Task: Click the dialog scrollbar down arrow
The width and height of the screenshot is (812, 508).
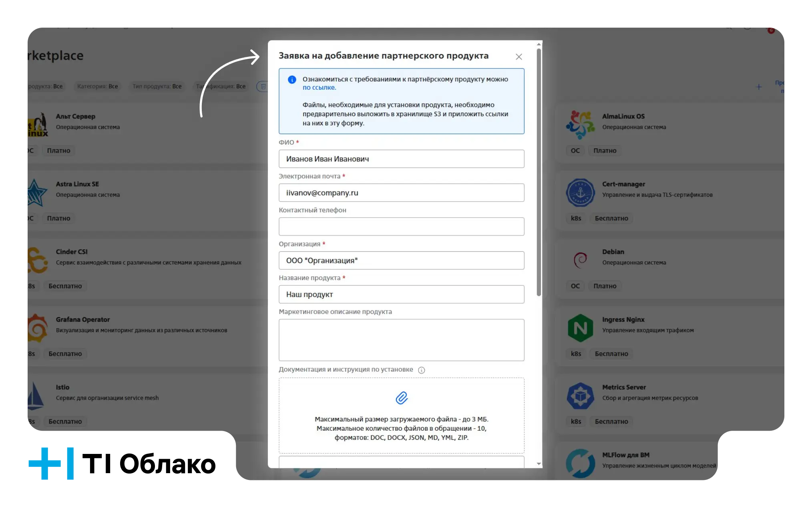Action: pos(539,464)
